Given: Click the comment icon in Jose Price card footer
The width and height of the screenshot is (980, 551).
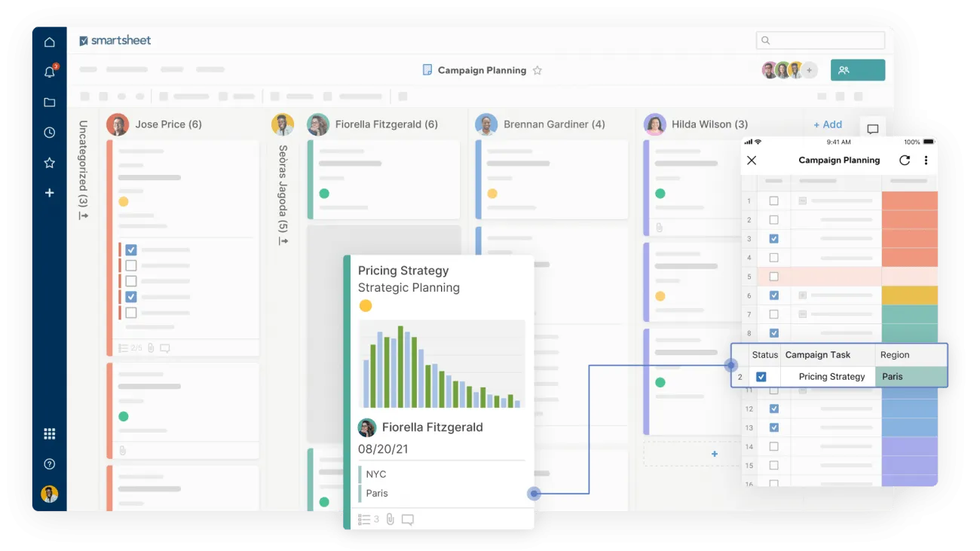Looking at the screenshot, I should pyautogui.click(x=165, y=348).
